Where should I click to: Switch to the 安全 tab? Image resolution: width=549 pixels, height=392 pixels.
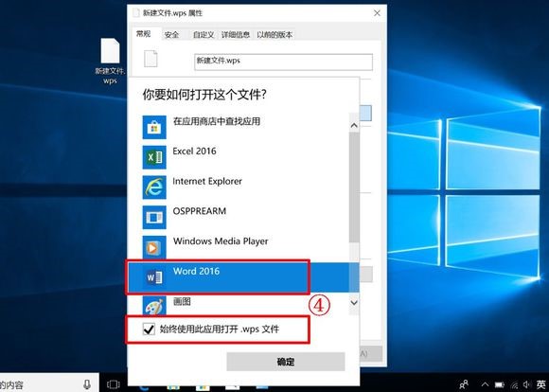click(x=172, y=35)
